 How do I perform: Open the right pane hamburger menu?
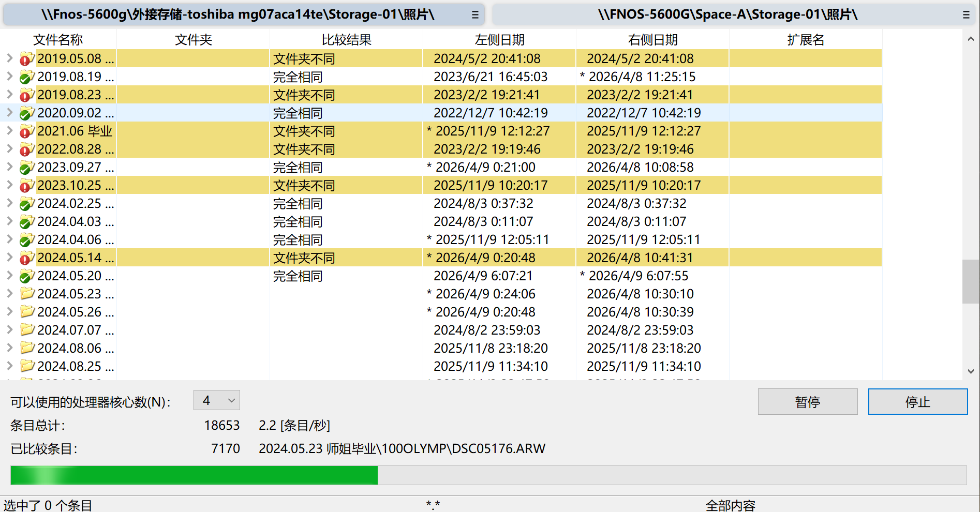(966, 14)
